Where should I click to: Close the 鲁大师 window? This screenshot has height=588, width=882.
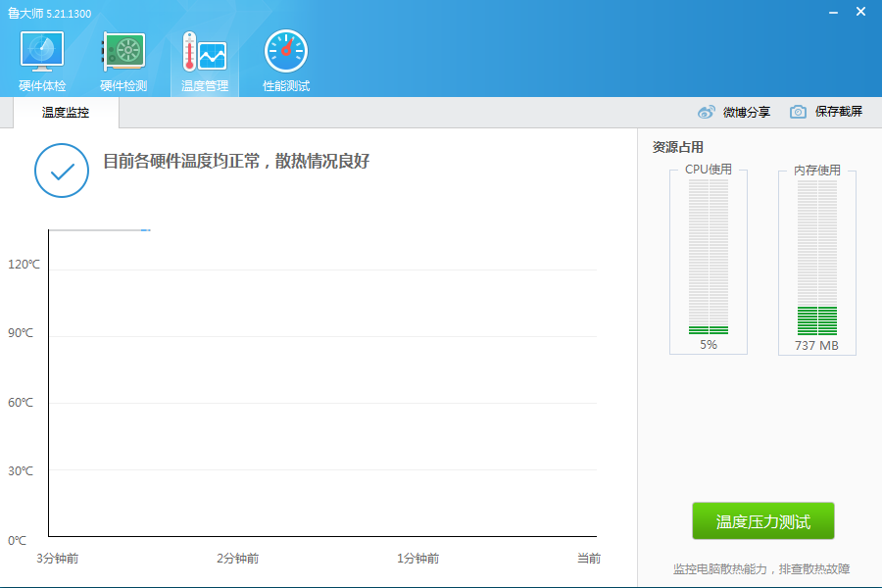860,12
